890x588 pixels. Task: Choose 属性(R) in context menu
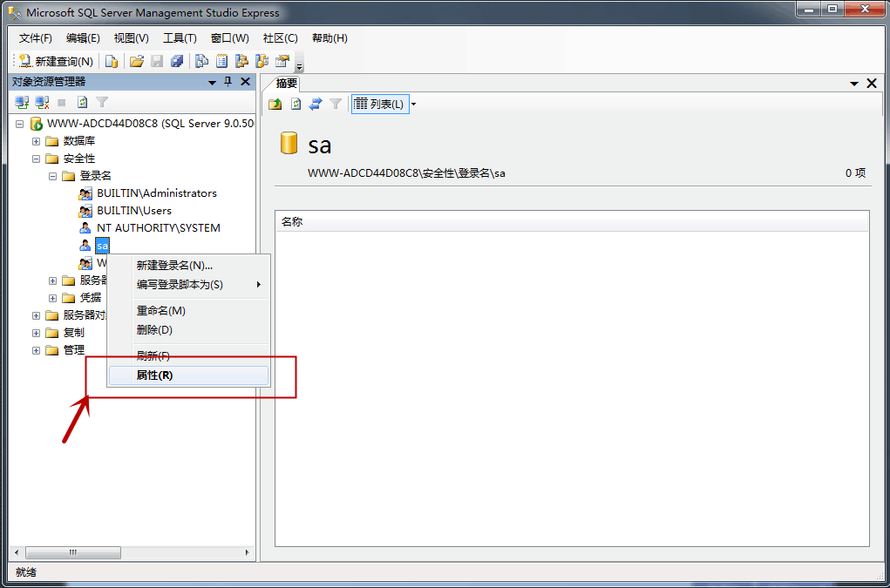pos(188,375)
